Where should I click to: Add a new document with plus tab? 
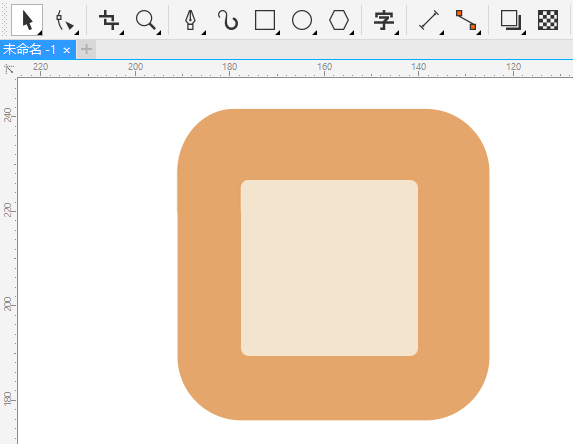coord(86,49)
